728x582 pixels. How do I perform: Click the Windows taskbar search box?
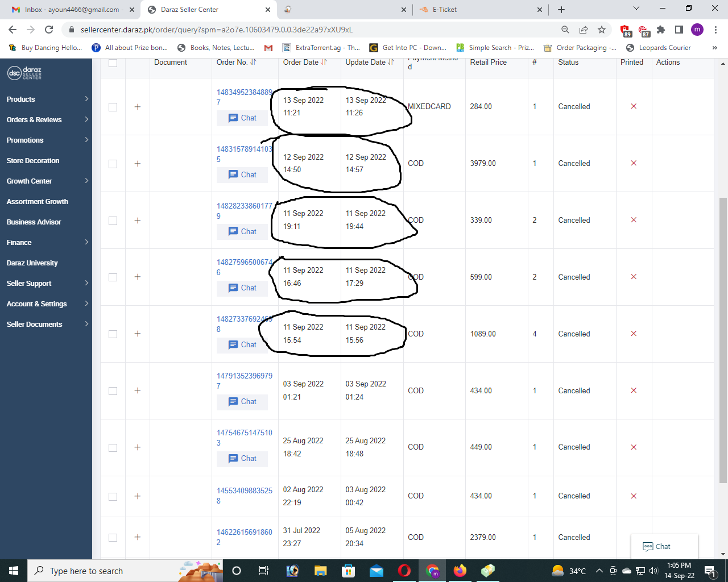[125, 571]
